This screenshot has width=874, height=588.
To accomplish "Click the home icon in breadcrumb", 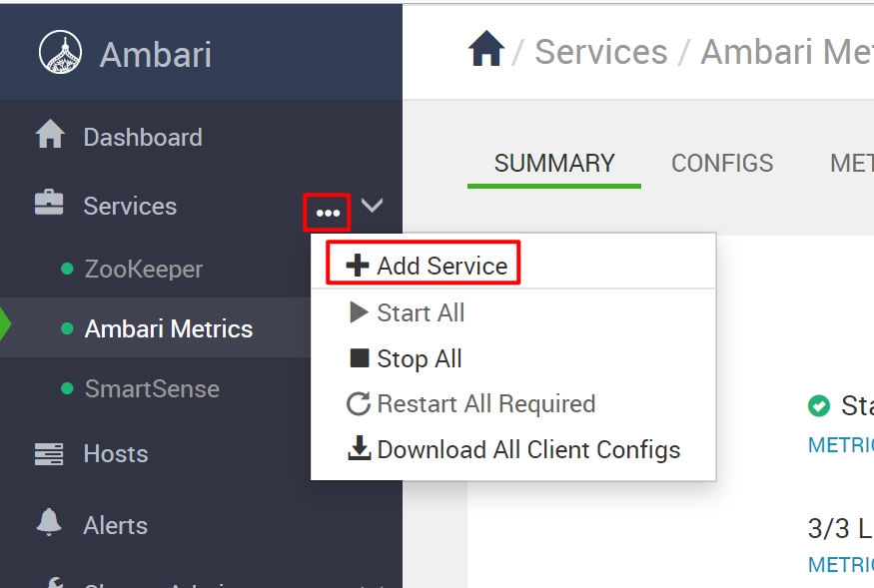I will (486, 48).
